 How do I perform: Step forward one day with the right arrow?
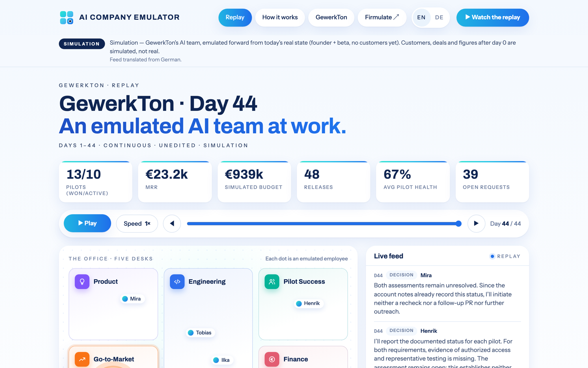476,223
